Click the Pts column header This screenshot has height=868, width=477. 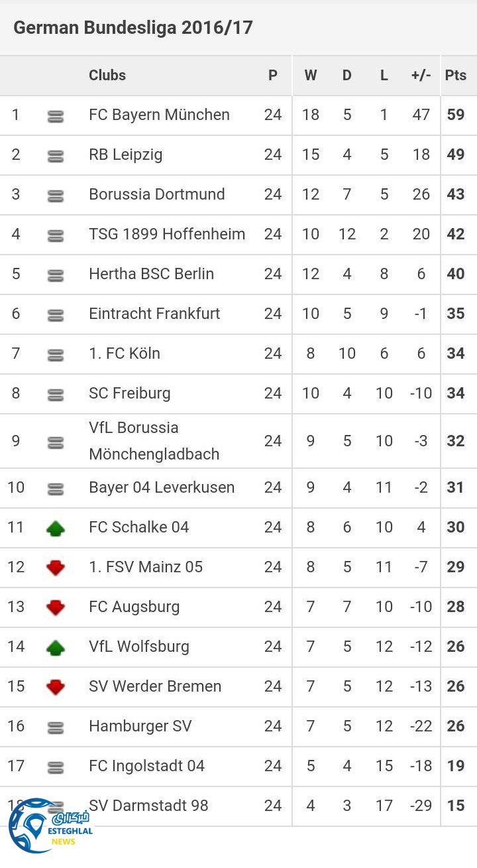[455, 75]
